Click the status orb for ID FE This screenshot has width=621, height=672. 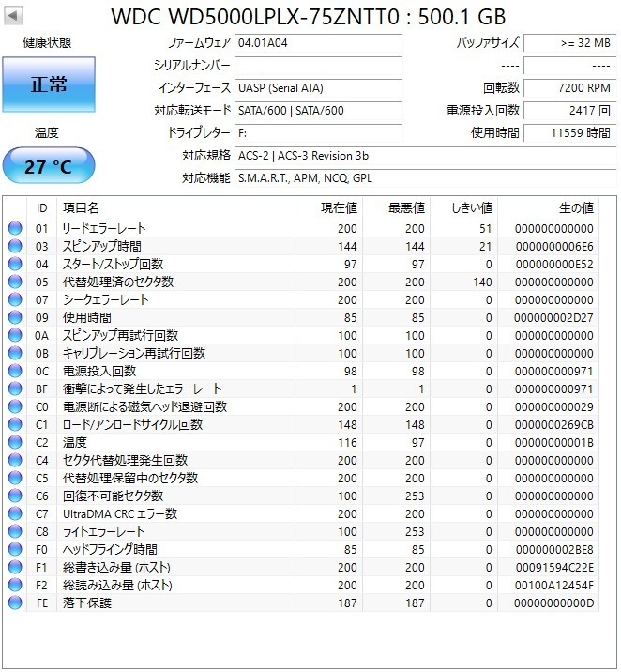pos(15,603)
